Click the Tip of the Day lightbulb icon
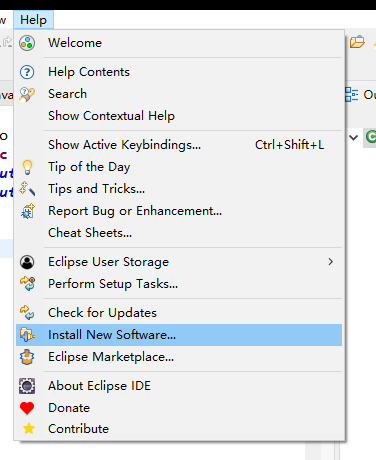The height and width of the screenshot is (460, 376). (x=27, y=167)
